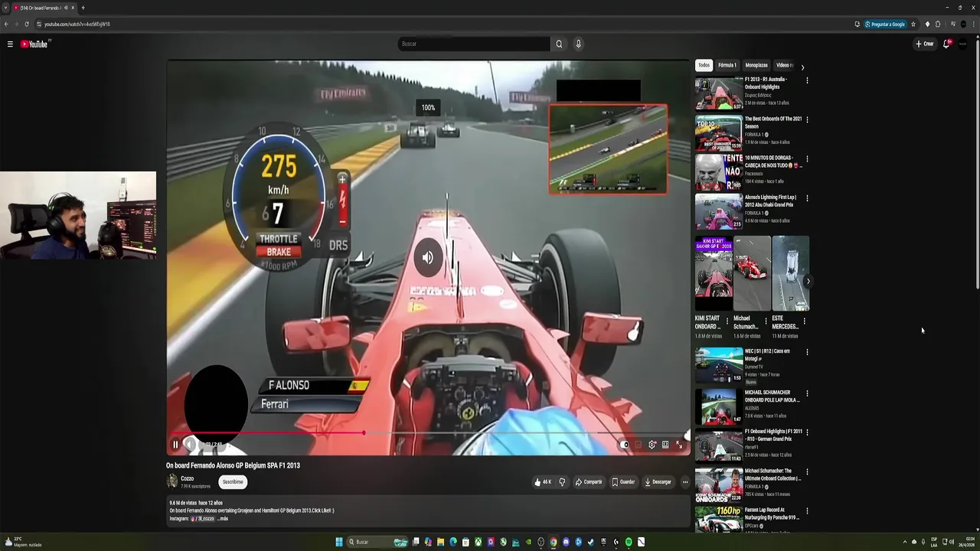Select the Todos filter chip
This screenshot has width=980, height=551.
pyautogui.click(x=704, y=65)
